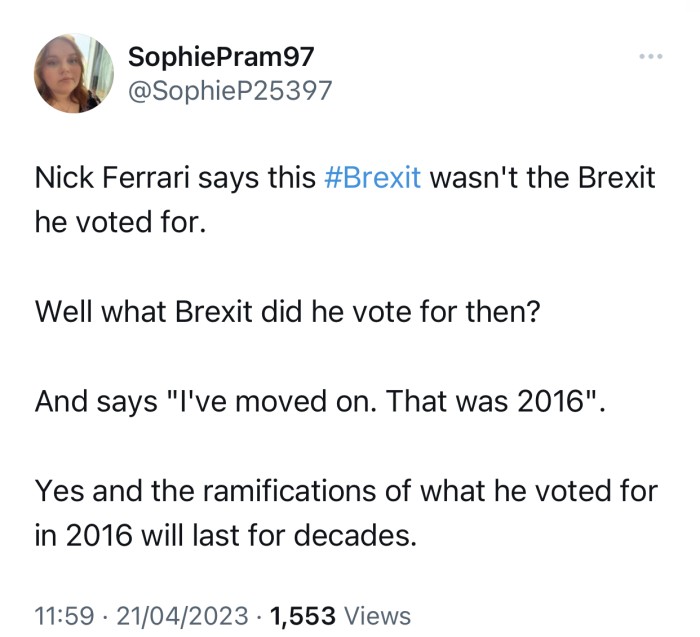This screenshot has height=637, width=700.
Task: Click the words Nick Ferrari in the tweet
Action: coord(107,179)
